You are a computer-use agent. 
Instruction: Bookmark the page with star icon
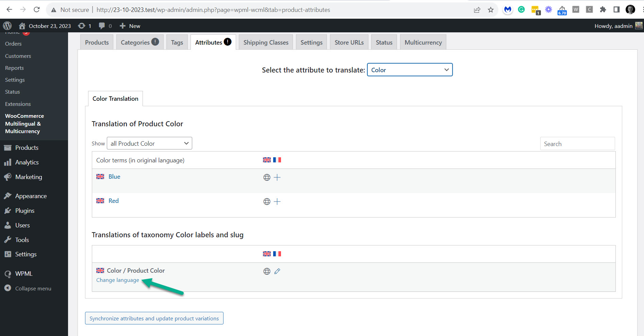(x=491, y=10)
